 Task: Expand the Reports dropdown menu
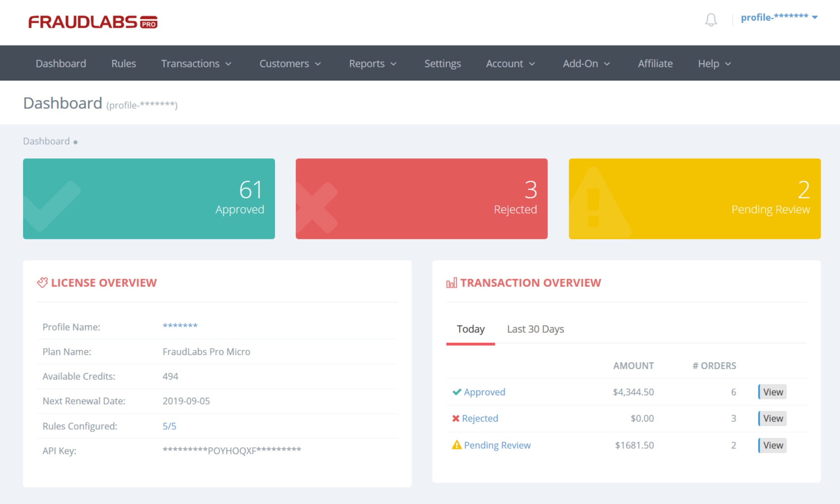[373, 63]
